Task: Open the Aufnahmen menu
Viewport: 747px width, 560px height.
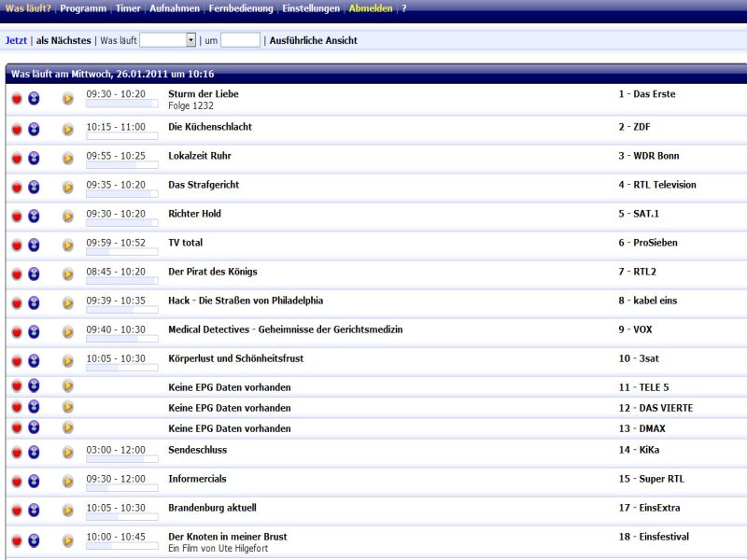Action: 175,8
